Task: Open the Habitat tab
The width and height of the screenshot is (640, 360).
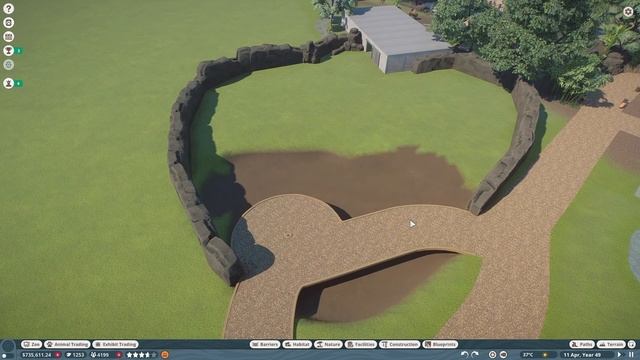Action: pos(297,344)
